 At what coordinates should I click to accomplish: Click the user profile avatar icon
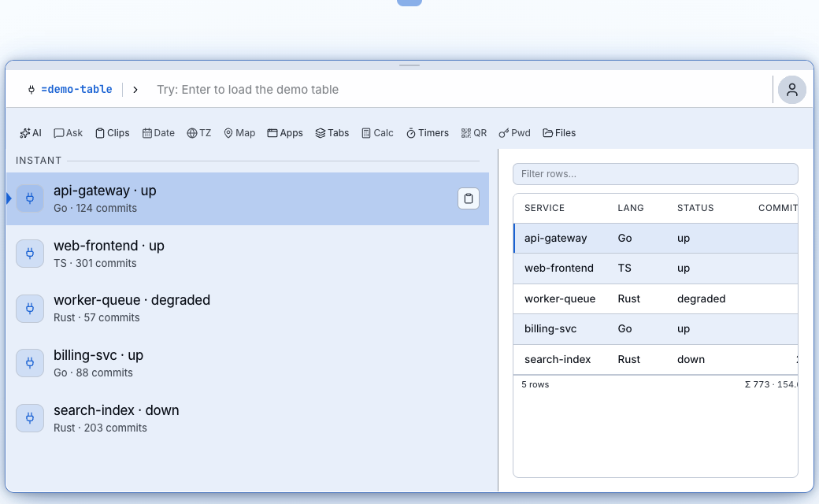(792, 90)
